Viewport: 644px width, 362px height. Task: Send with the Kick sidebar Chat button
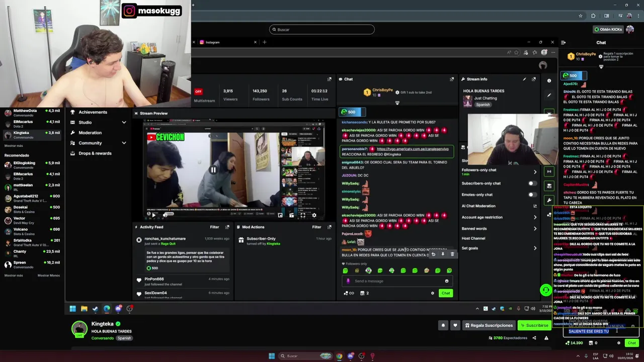pyautogui.click(x=632, y=343)
